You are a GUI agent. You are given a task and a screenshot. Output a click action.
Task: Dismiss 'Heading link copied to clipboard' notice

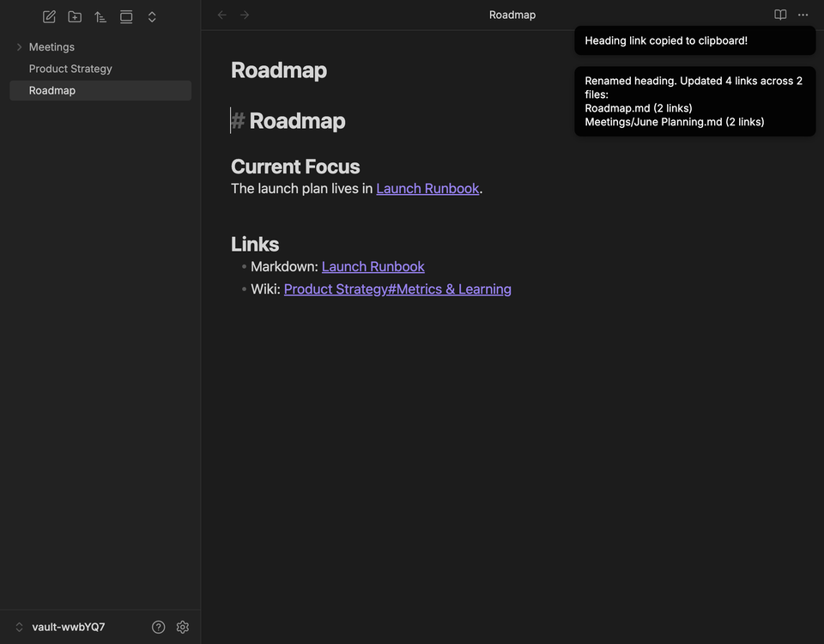pyautogui.click(x=694, y=40)
